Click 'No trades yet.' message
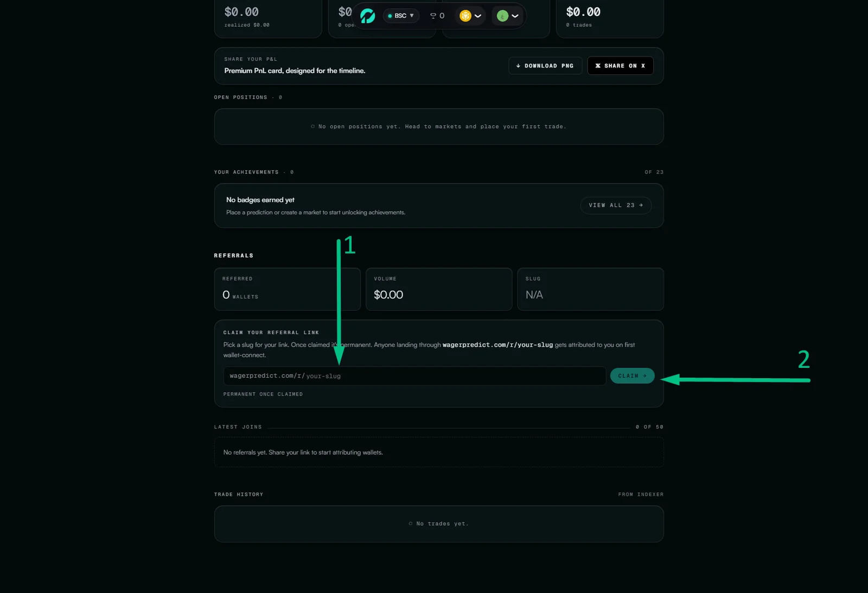Viewport: 868px width, 593px height. point(439,524)
